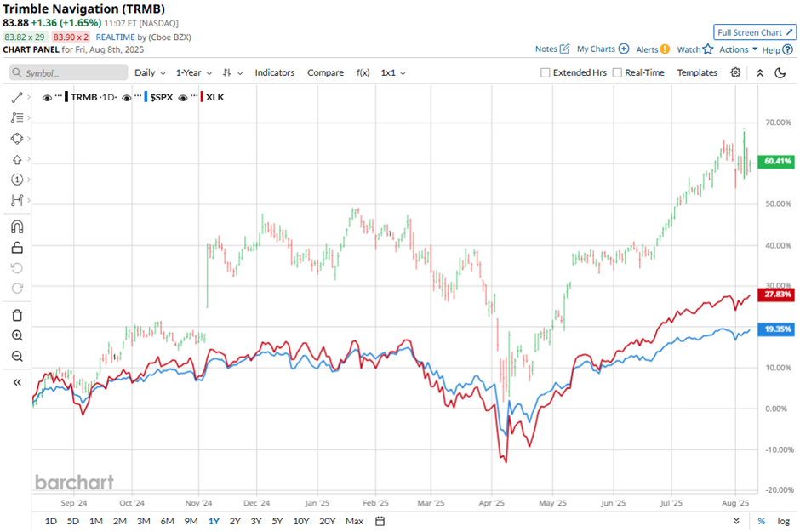The image size is (800, 532).
Task: Select the measure range tool
Action: (x=17, y=200)
